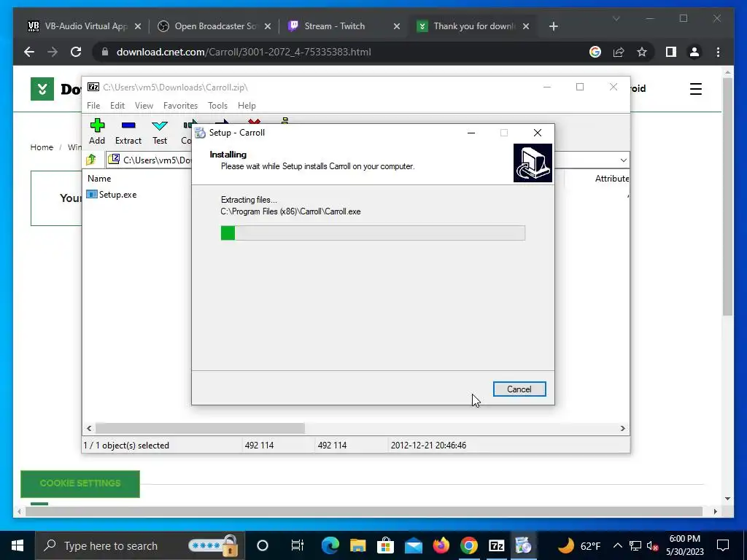The image size is (747, 560).
Task: Bookmark this tab with the star icon
Action: [x=642, y=52]
